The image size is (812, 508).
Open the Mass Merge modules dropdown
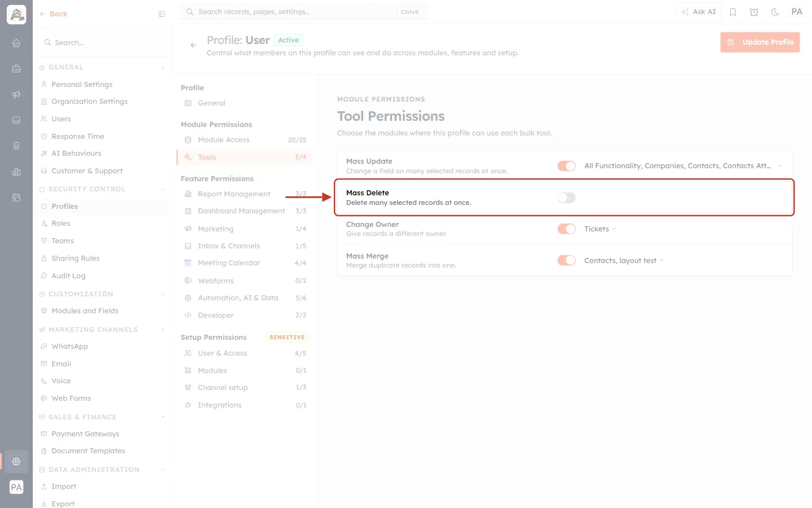point(624,261)
